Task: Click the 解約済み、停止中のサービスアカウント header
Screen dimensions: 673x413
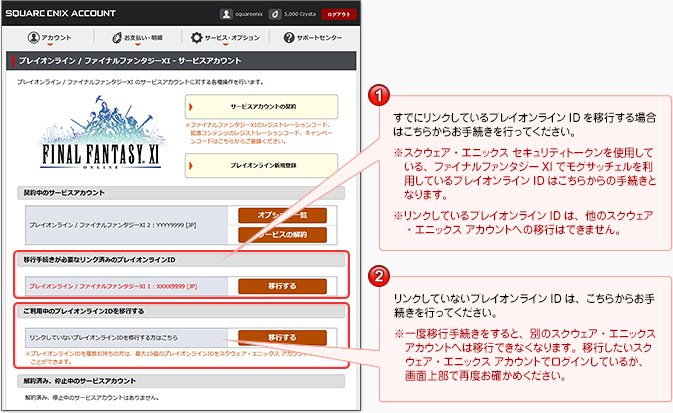Action: (181, 381)
